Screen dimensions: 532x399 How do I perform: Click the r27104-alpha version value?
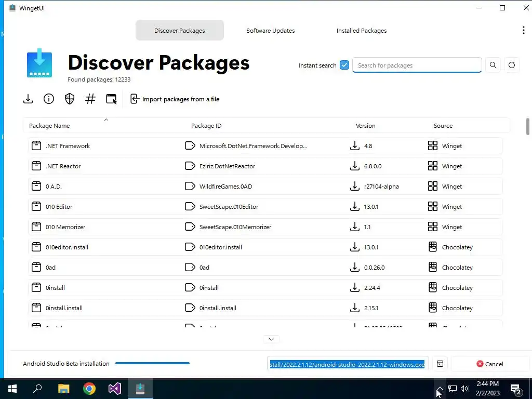(381, 187)
